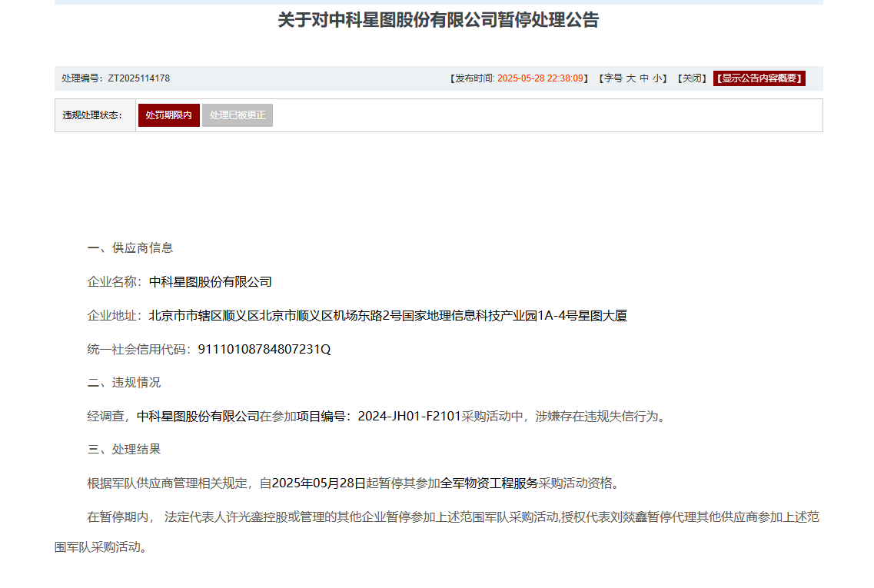Select the 处罚期限内 status tab

(x=169, y=115)
